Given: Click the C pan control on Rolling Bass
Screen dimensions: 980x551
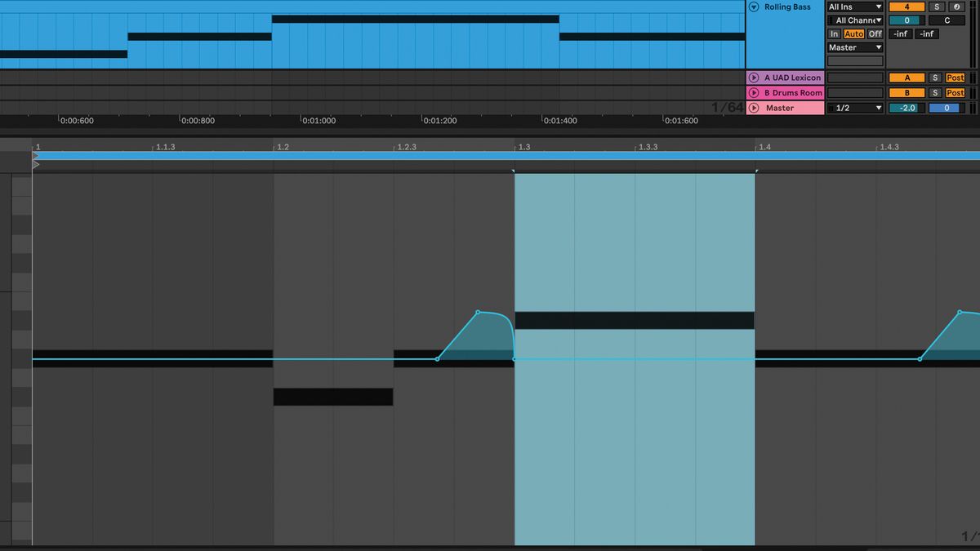Looking at the screenshot, I should (x=947, y=20).
